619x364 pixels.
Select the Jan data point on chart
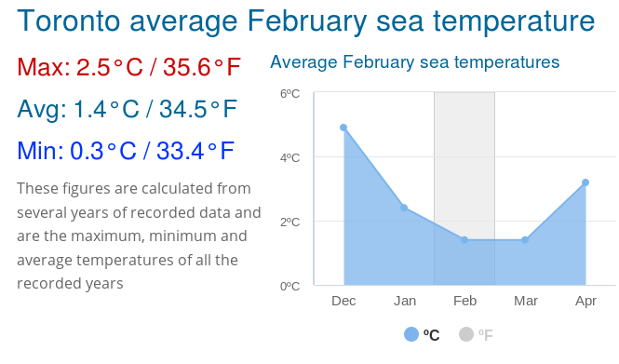(x=404, y=208)
